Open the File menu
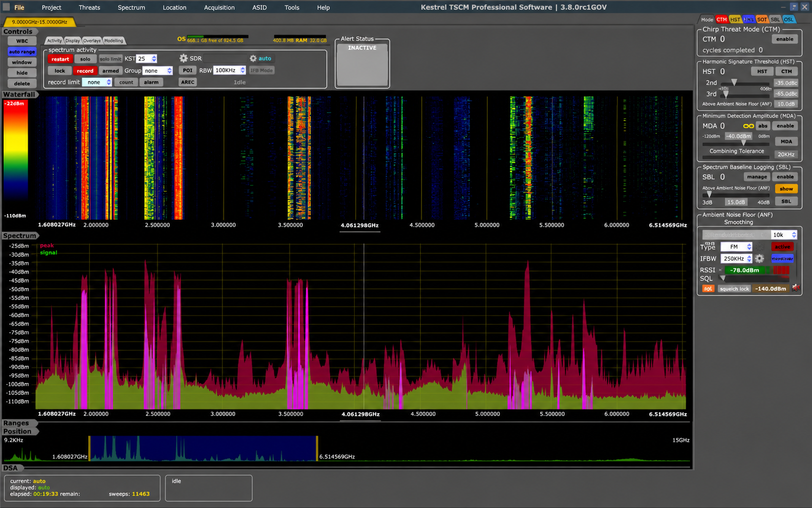The height and width of the screenshot is (508, 812). coord(19,7)
